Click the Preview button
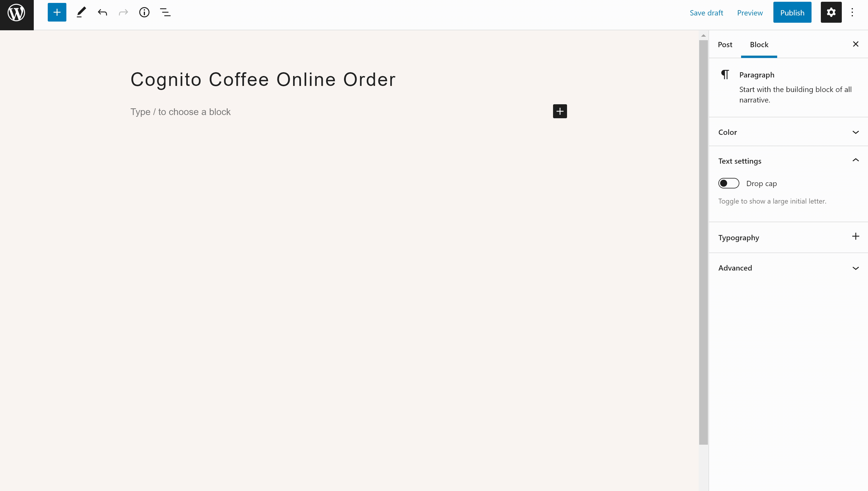The width and height of the screenshot is (868, 491). [x=750, y=13]
